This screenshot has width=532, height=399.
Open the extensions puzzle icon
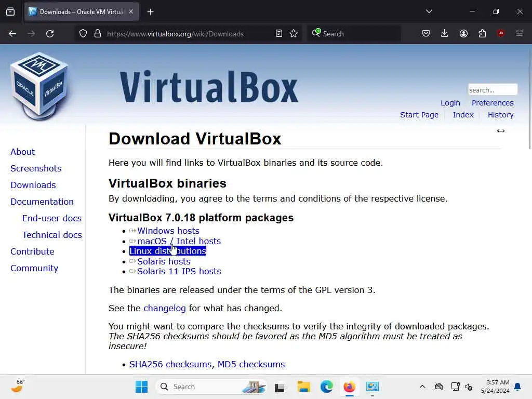482,34
